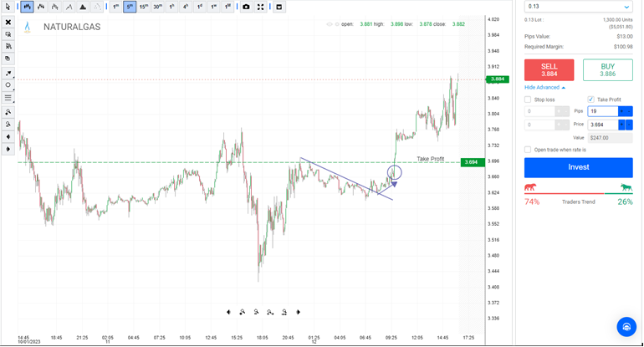644x347 pixels.
Task: Select the mountain area chart type
Action: (83, 7)
